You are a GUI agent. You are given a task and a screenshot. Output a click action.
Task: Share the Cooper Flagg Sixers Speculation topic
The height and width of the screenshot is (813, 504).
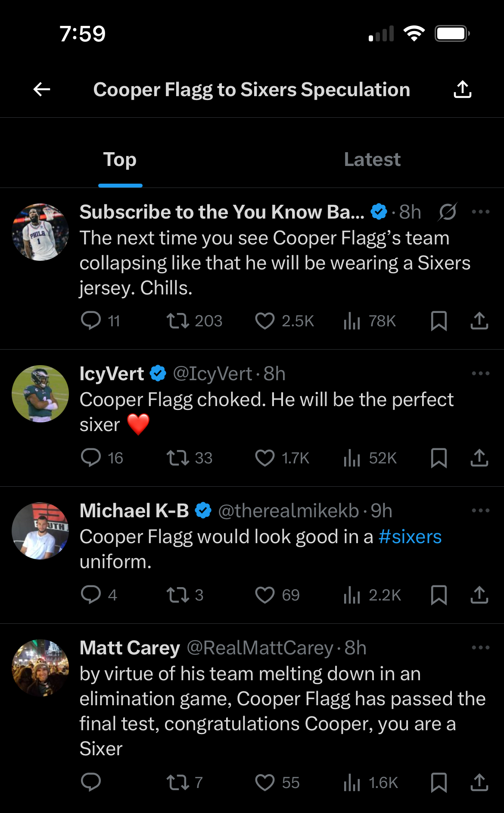tap(462, 90)
